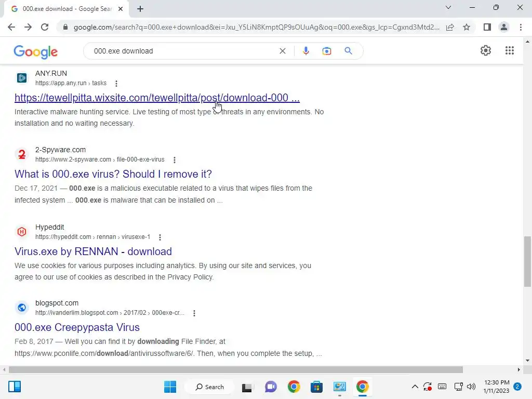Screen dimensions: 532x399
Task: Click the address bar URL
Action: click(x=257, y=27)
